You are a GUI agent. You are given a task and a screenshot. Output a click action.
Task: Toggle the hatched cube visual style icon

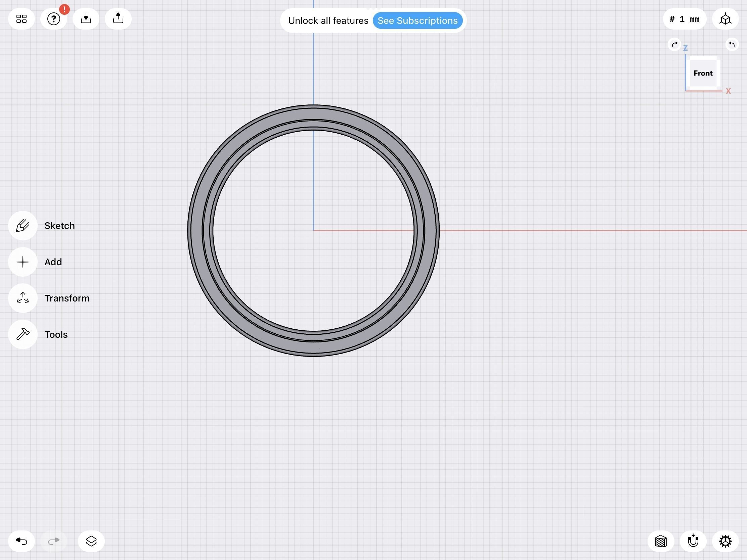click(661, 541)
